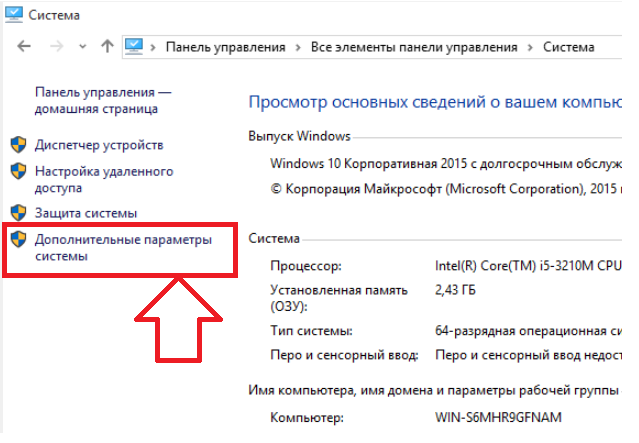Click the Процессор: label
The height and width of the screenshot is (443, 639).
(x=306, y=266)
